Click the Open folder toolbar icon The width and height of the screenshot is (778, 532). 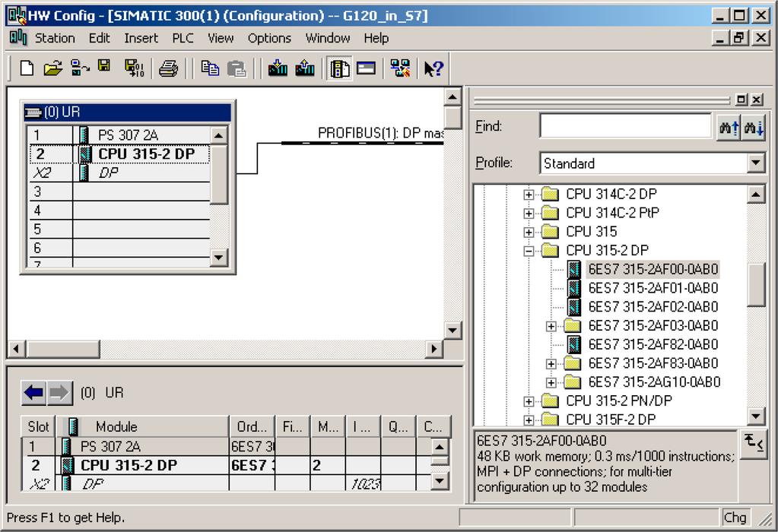[x=52, y=68]
